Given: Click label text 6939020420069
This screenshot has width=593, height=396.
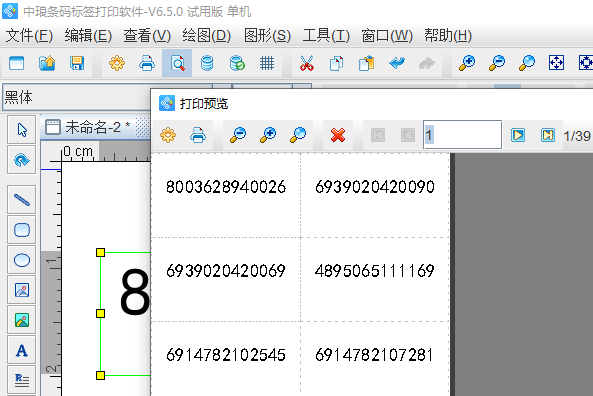Looking at the screenshot, I should (226, 271).
